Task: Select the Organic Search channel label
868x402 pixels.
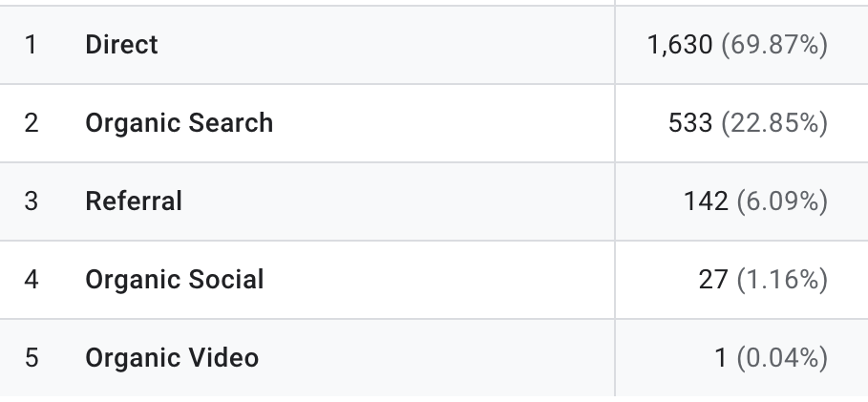Action: (x=179, y=123)
